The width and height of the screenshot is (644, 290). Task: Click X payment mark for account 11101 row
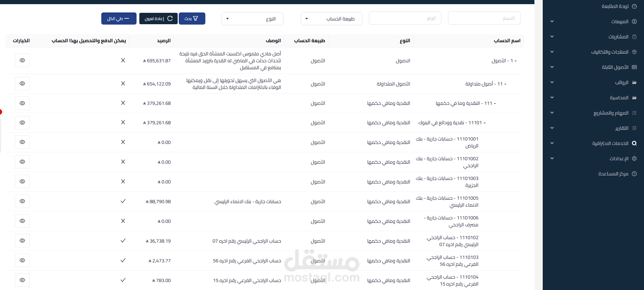123,122
